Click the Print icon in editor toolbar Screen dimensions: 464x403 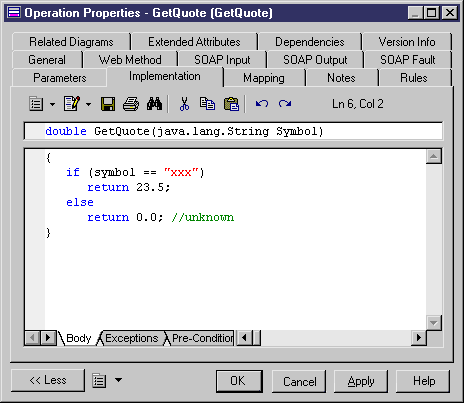pos(131,104)
